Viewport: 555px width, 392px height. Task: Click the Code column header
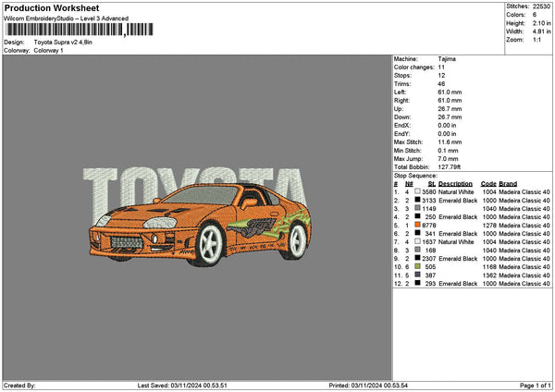[x=488, y=184]
